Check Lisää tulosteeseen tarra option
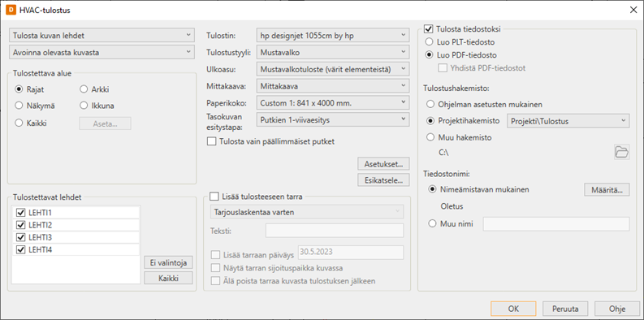Viewport: 644px width, 320px height. point(214,197)
